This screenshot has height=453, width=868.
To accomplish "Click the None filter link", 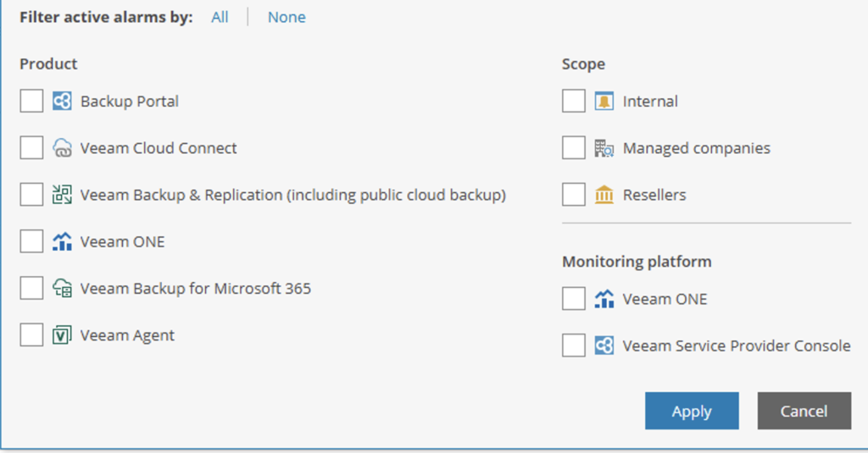I will pyautogui.click(x=287, y=17).
